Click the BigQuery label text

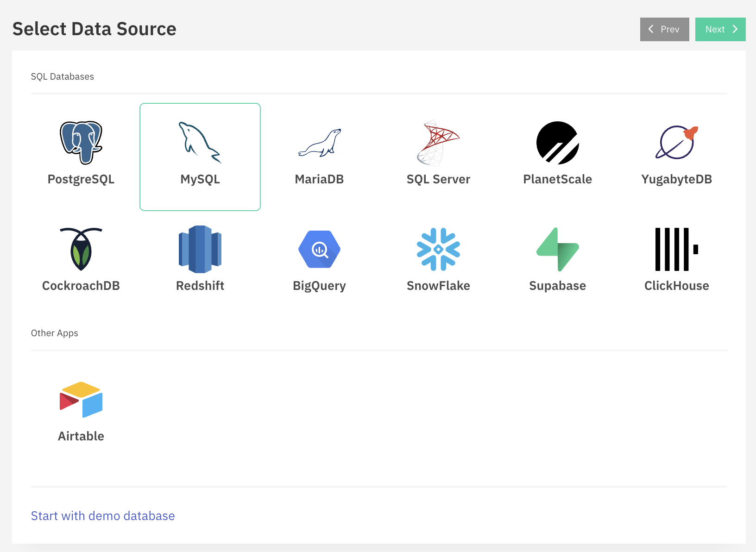tap(319, 286)
